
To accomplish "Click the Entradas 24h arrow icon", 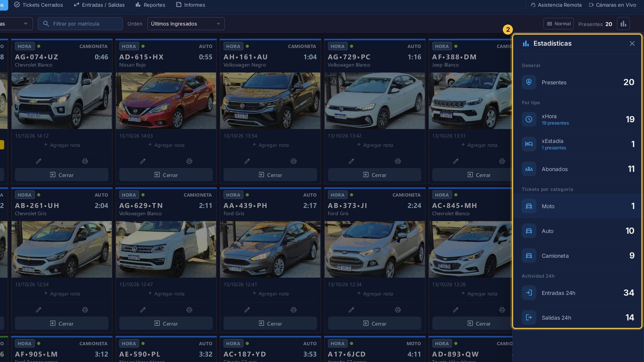I will tap(529, 293).
